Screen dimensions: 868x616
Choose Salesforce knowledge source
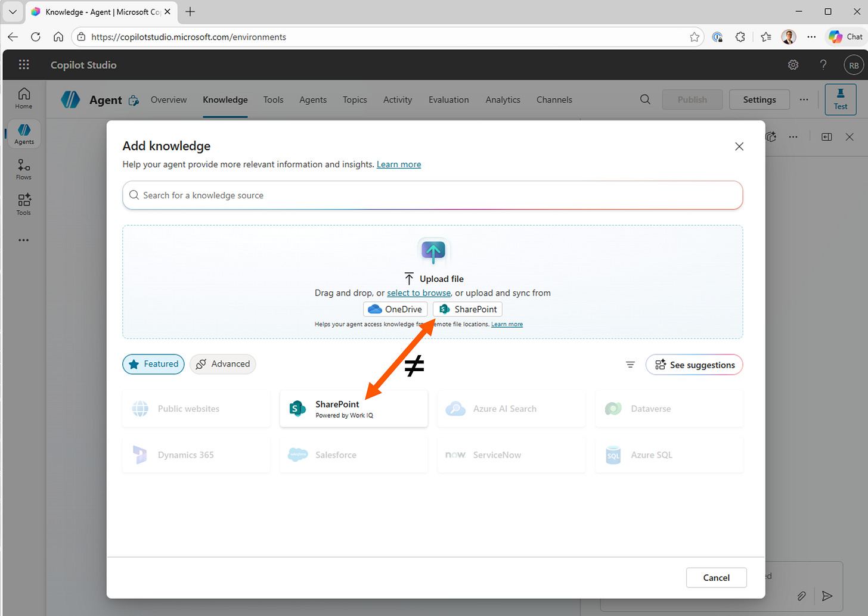point(354,455)
